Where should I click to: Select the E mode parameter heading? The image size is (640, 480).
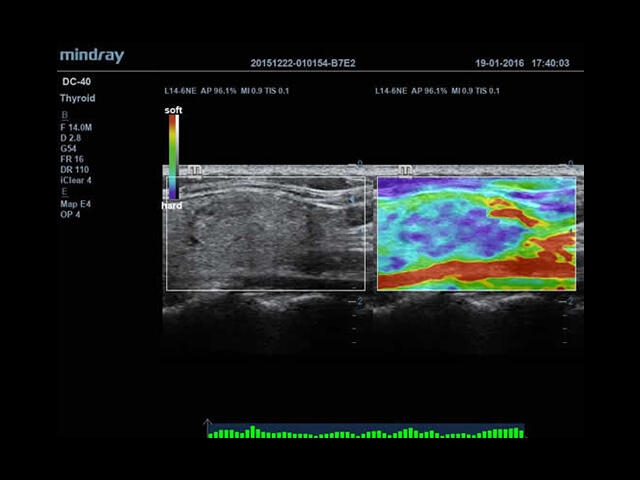point(65,192)
